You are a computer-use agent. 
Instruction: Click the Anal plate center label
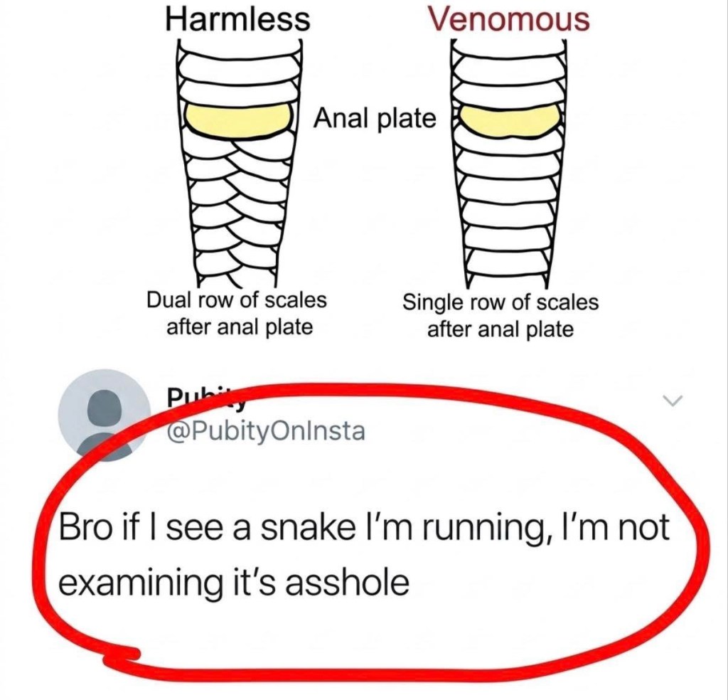(374, 118)
